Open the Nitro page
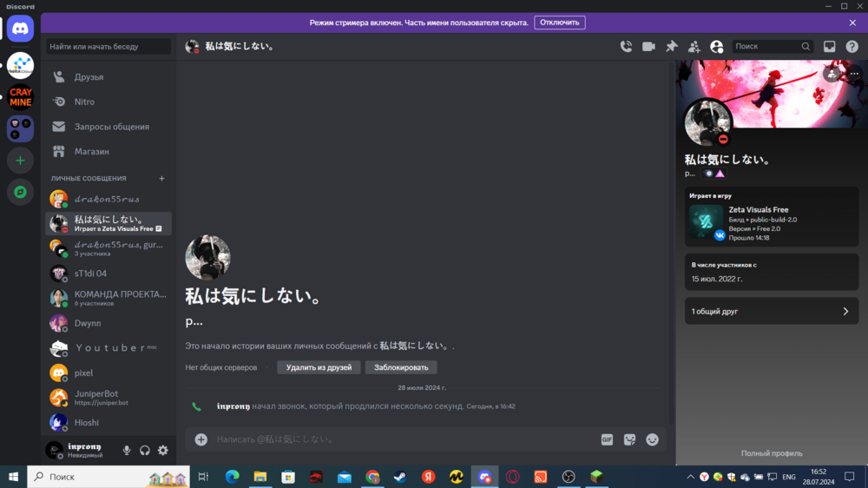This screenshot has width=868, height=488. coord(108,102)
